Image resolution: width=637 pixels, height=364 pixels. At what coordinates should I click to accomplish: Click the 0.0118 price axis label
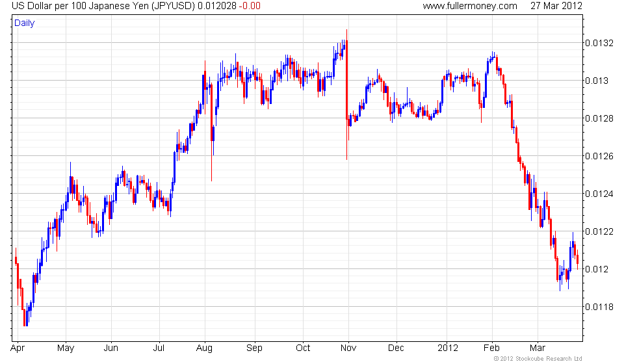pyautogui.click(x=599, y=307)
